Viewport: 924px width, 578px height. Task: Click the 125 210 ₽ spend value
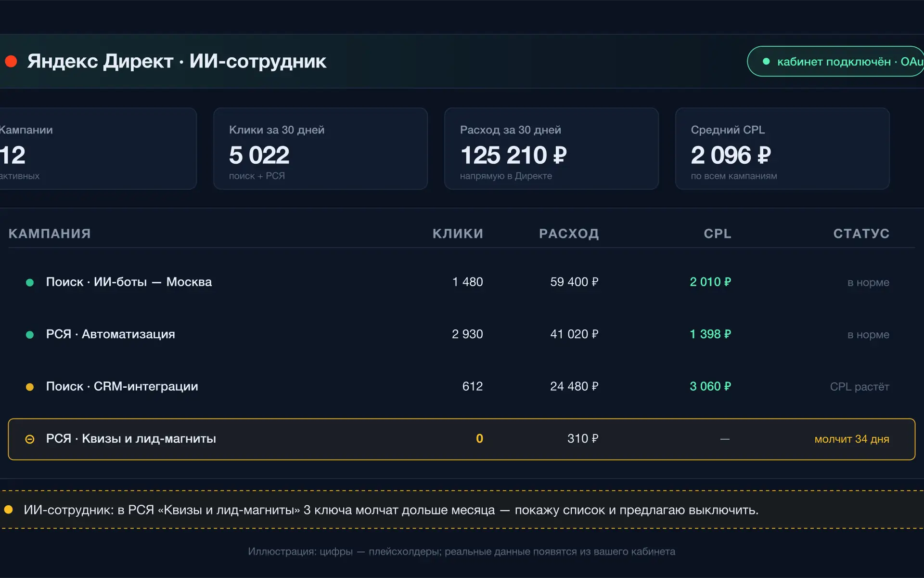coord(513,155)
